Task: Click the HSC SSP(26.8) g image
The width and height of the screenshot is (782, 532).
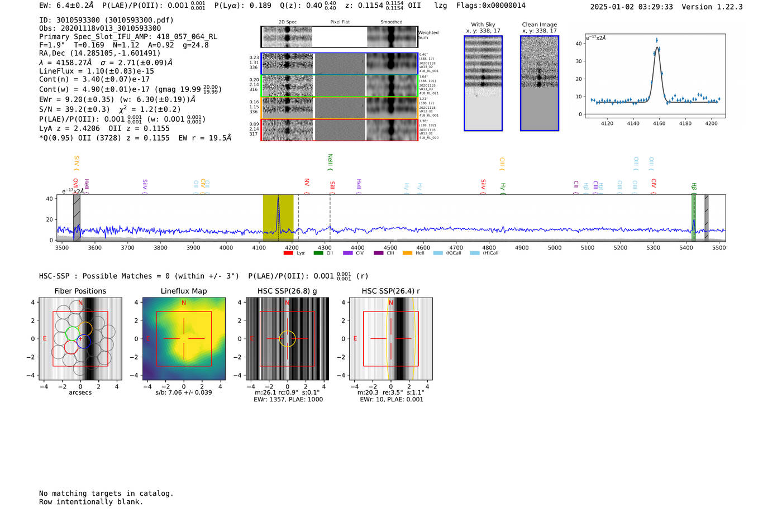Action: (x=287, y=339)
